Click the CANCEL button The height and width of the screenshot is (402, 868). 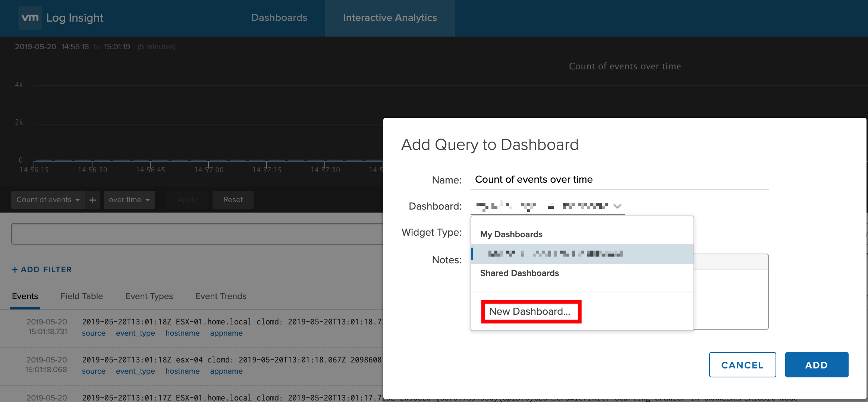[x=742, y=365]
